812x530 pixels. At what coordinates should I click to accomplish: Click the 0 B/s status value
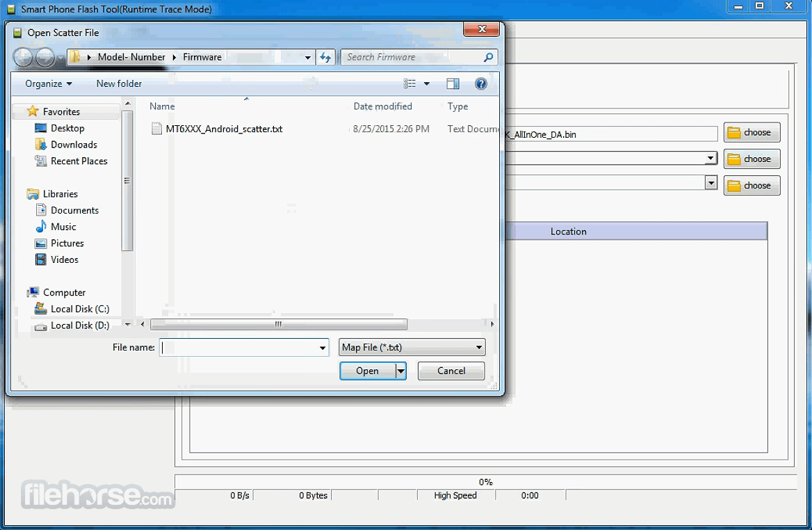[x=240, y=495]
